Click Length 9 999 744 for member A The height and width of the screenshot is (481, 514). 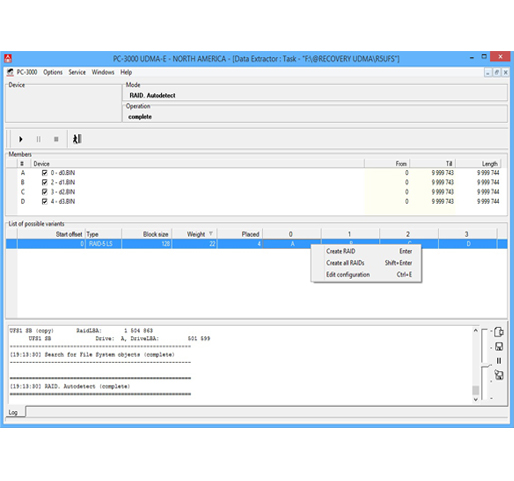click(488, 173)
